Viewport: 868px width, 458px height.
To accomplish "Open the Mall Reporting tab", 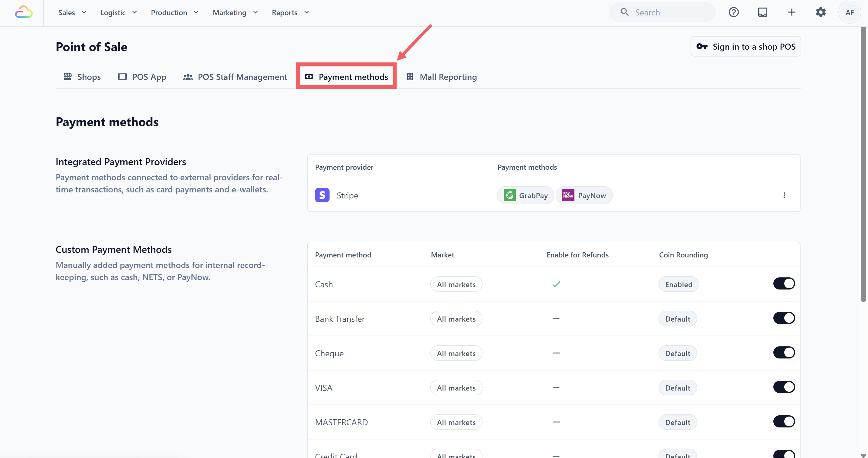I will [x=441, y=77].
